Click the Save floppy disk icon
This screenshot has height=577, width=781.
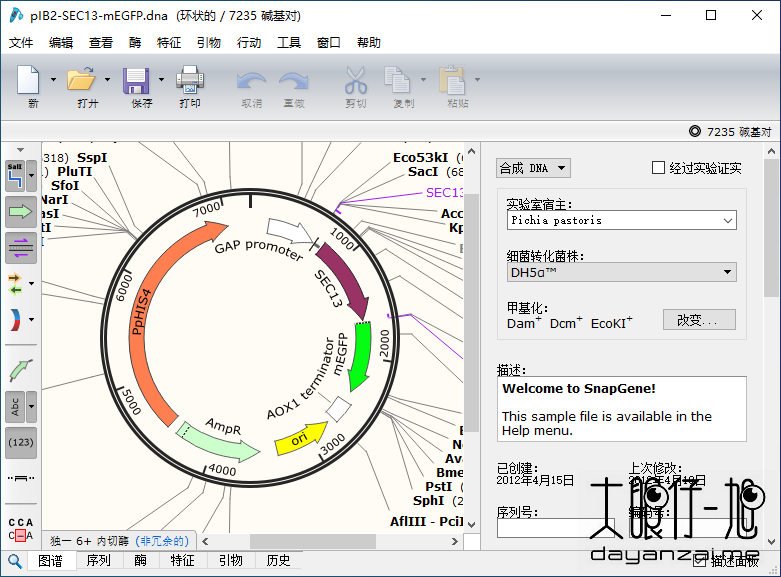coord(136,81)
